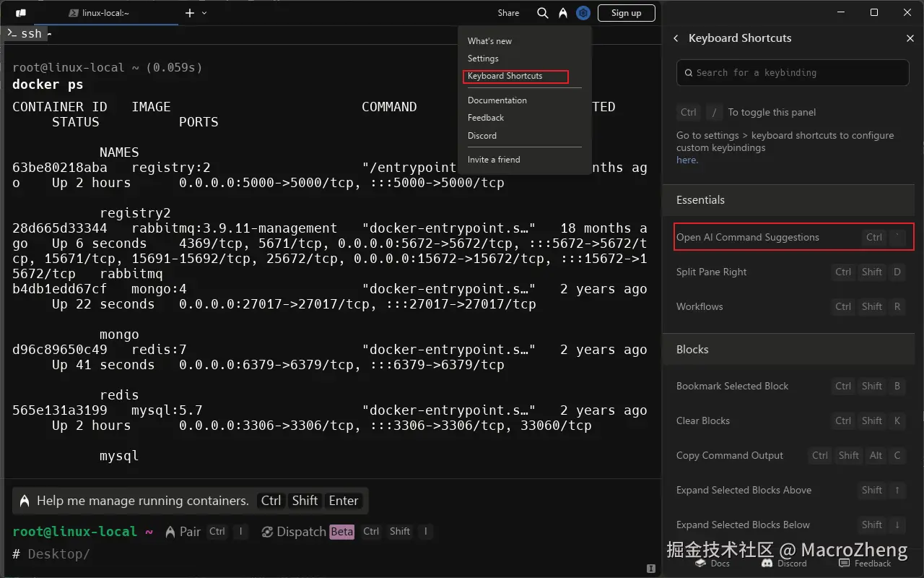Click the Warp AI icon in suggestion chip
The height and width of the screenshot is (578, 924).
point(25,501)
